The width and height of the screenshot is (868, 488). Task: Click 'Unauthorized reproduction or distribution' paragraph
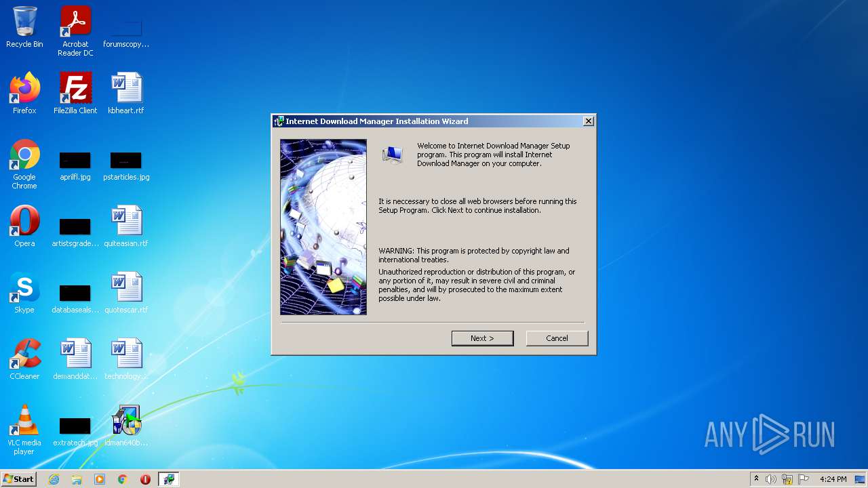point(477,285)
